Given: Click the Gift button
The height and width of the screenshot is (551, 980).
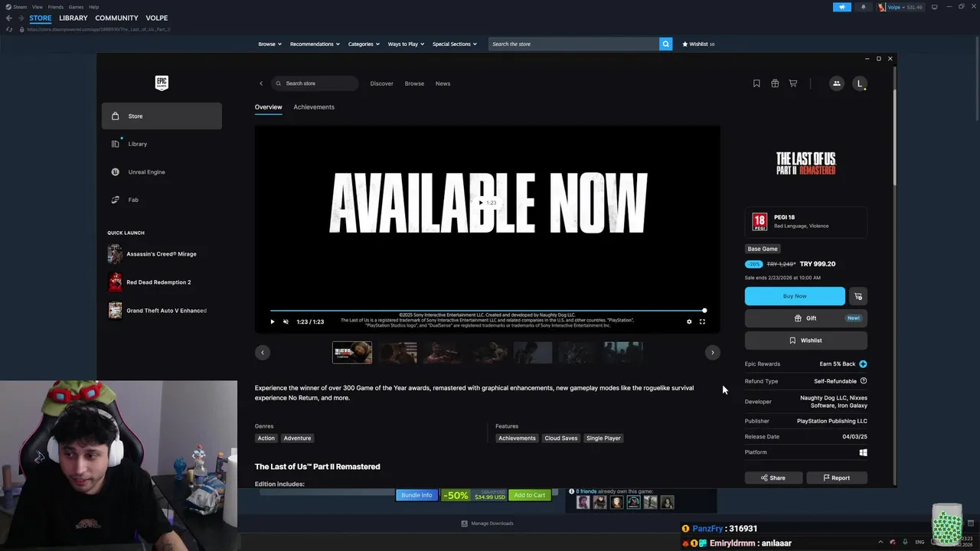Looking at the screenshot, I should (806, 318).
